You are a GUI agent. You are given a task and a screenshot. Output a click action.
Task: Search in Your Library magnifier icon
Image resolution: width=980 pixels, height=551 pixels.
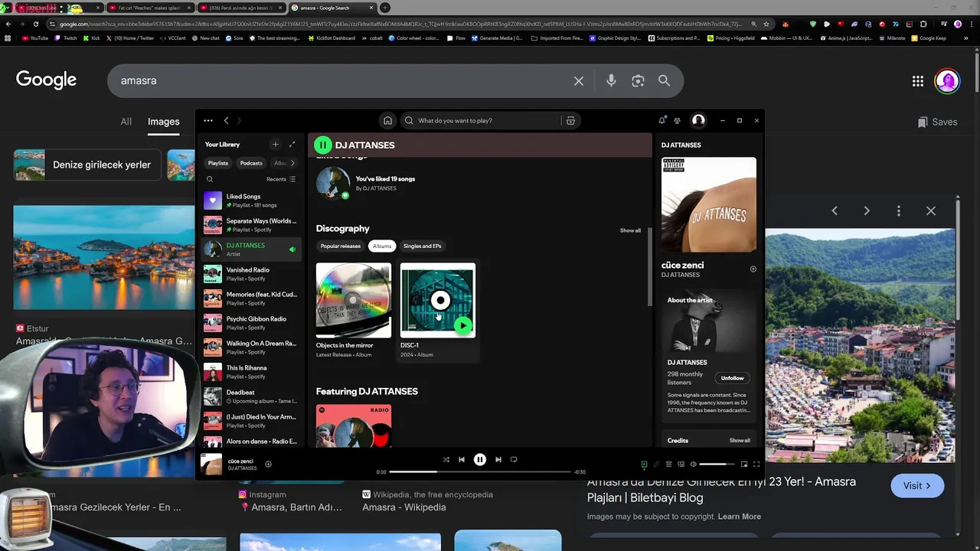209,179
